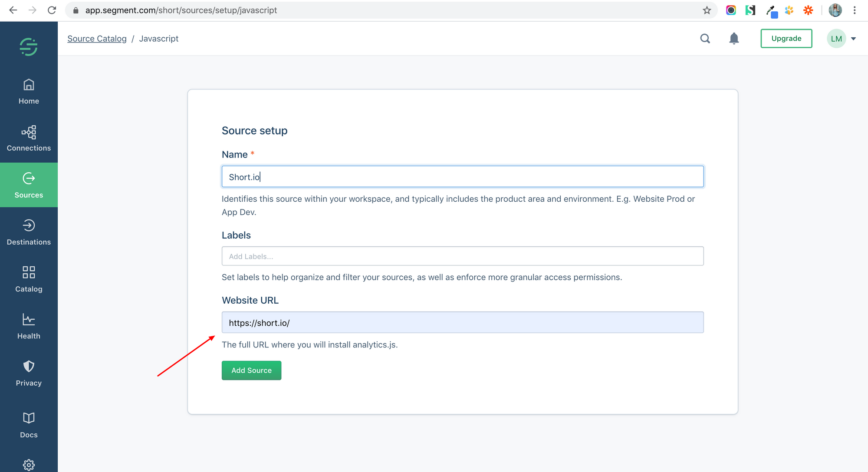Click the Javascript breadcrumb link
The width and height of the screenshot is (868, 472).
pos(158,38)
